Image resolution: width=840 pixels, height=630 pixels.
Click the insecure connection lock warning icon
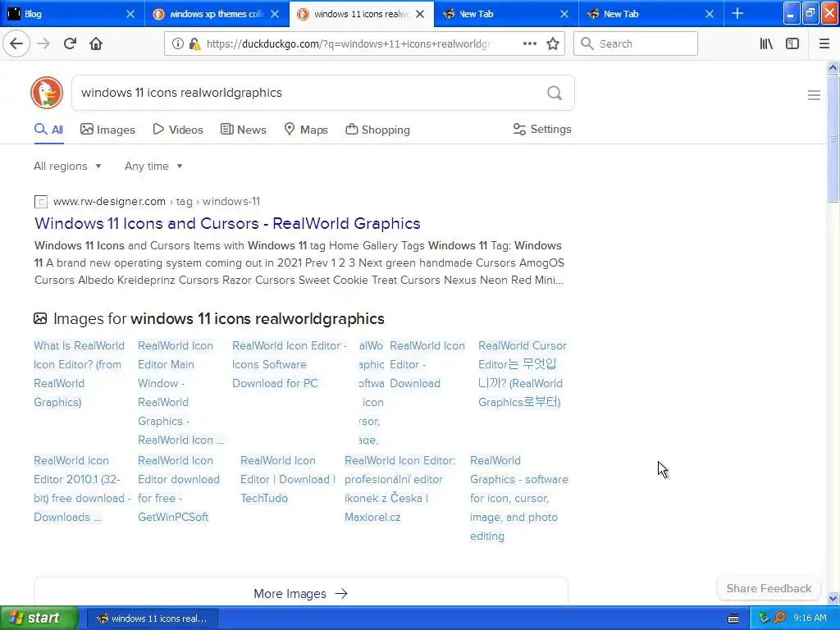[x=195, y=44]
